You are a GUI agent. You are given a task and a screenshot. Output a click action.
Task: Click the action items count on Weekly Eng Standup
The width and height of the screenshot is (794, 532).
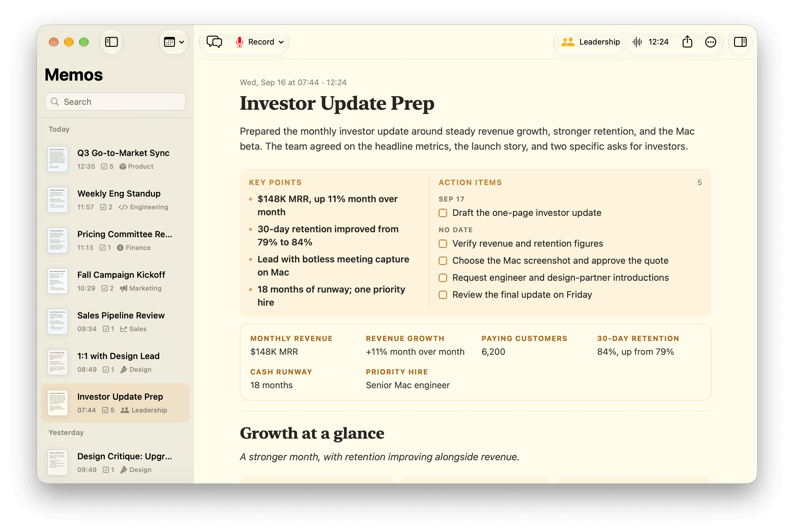pyautogui.click(x=106, y=207)
